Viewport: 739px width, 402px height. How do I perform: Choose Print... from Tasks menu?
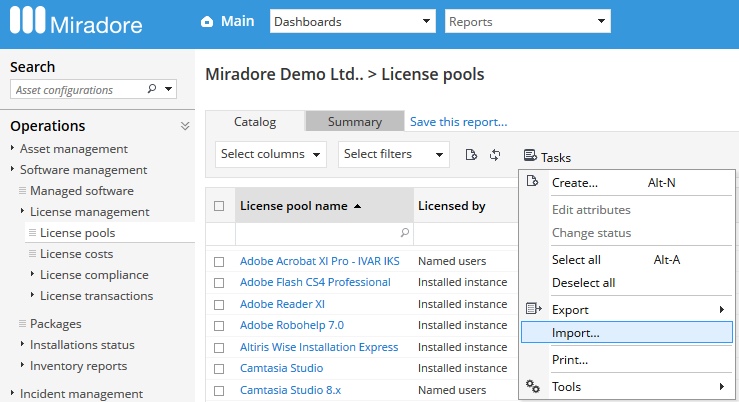click(x=570, y=360)
